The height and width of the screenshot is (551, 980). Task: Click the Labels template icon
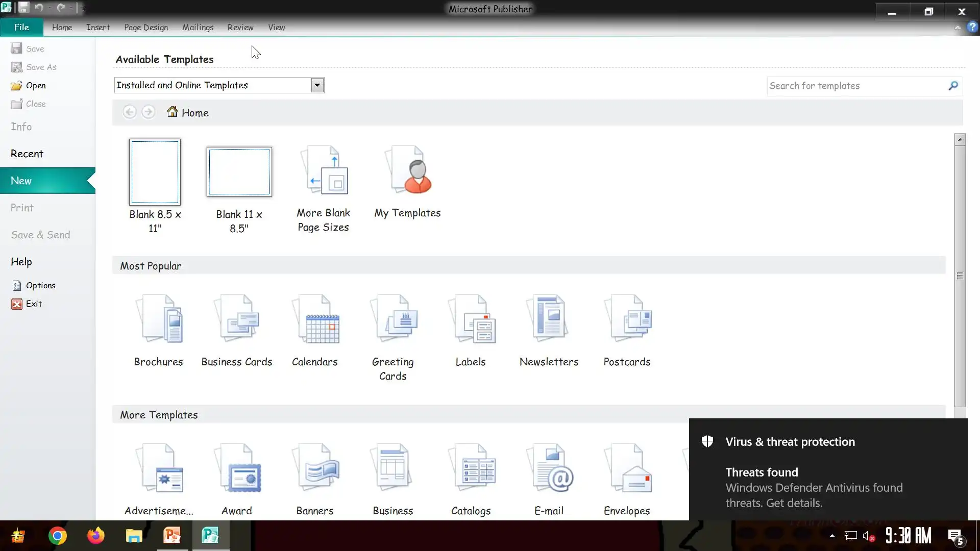click(x=471, y=319)
